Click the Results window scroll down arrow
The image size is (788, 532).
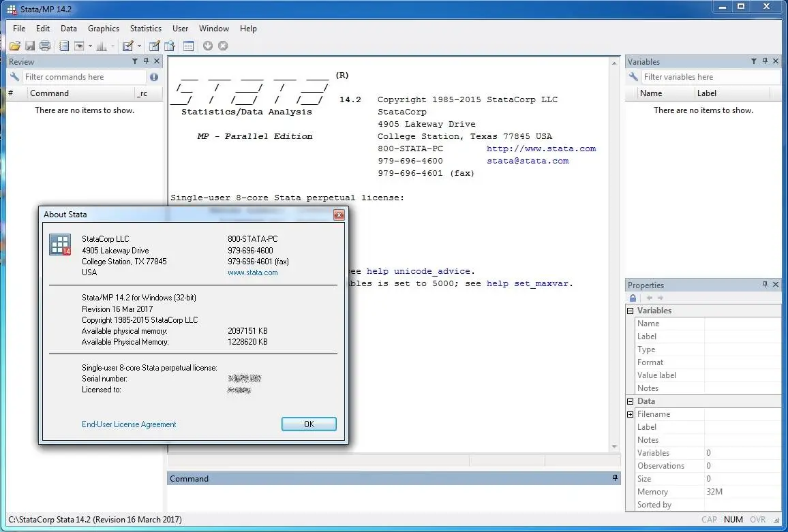(614, 447)
